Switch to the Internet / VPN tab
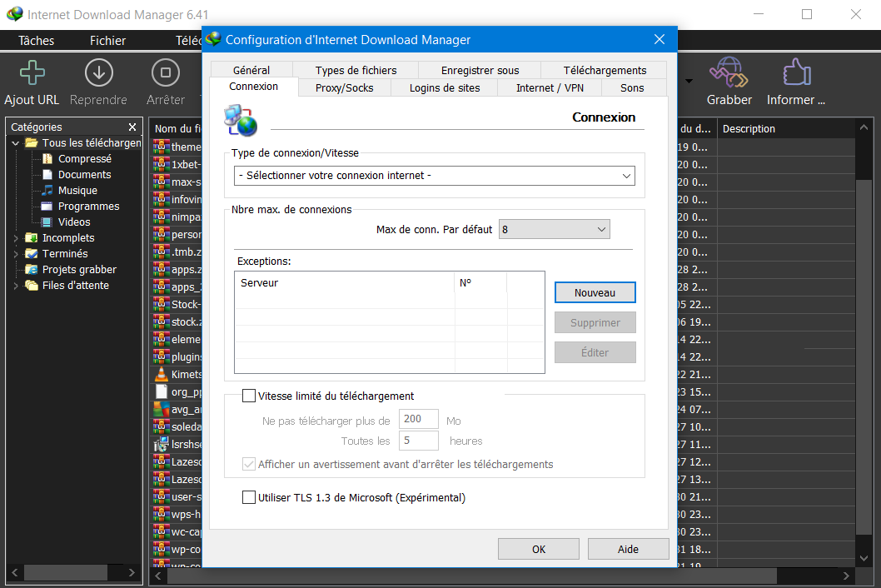The width and height of the screenshot is (881, 588). 550,87
